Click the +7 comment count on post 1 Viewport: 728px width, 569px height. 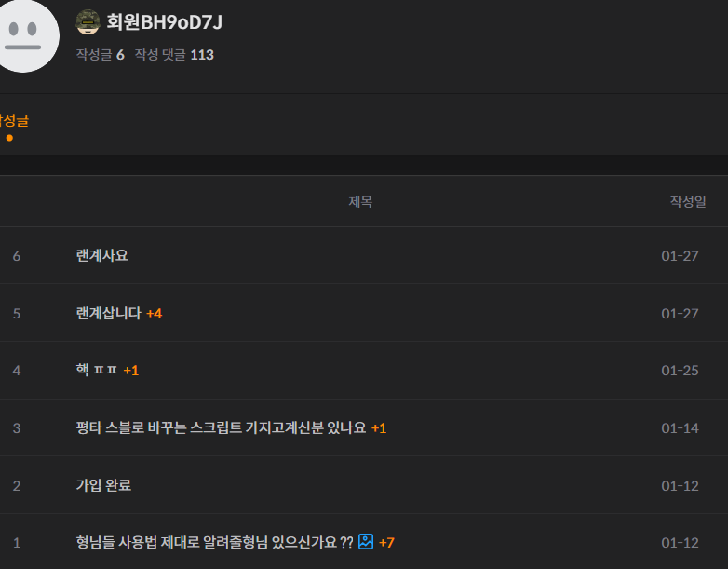click(x=386, y=543)
